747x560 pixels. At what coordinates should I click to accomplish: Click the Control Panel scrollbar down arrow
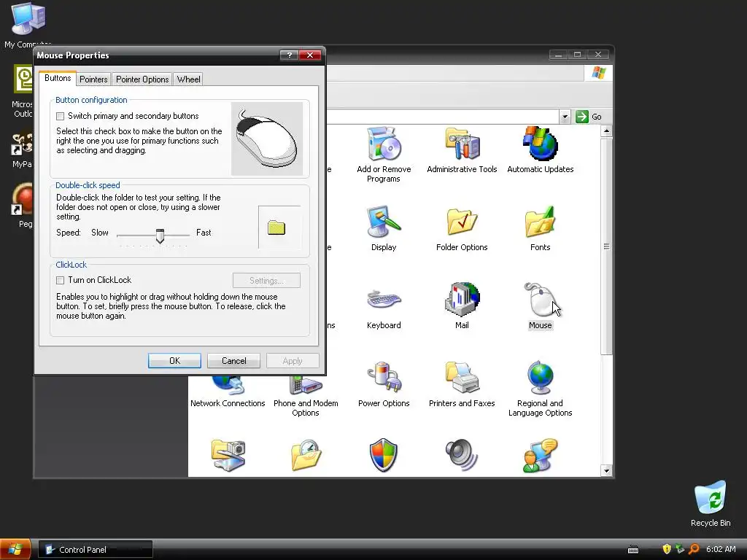coord(606,471)
